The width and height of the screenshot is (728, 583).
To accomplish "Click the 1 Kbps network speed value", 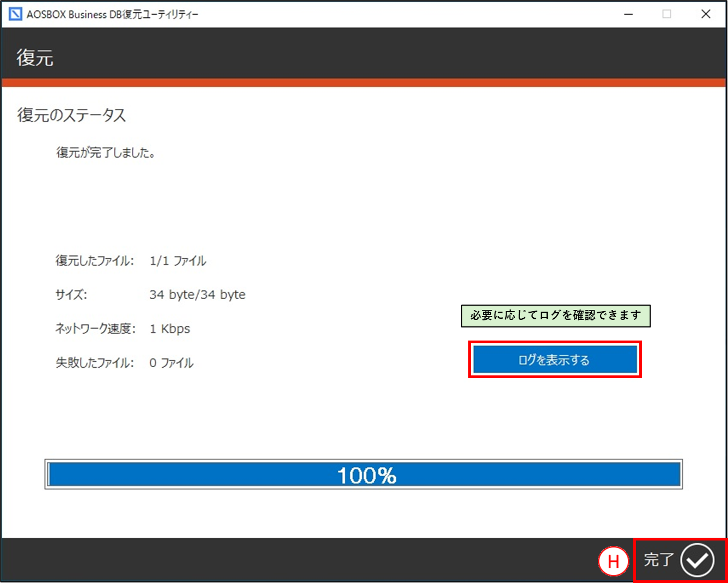I will click(170, 329).
